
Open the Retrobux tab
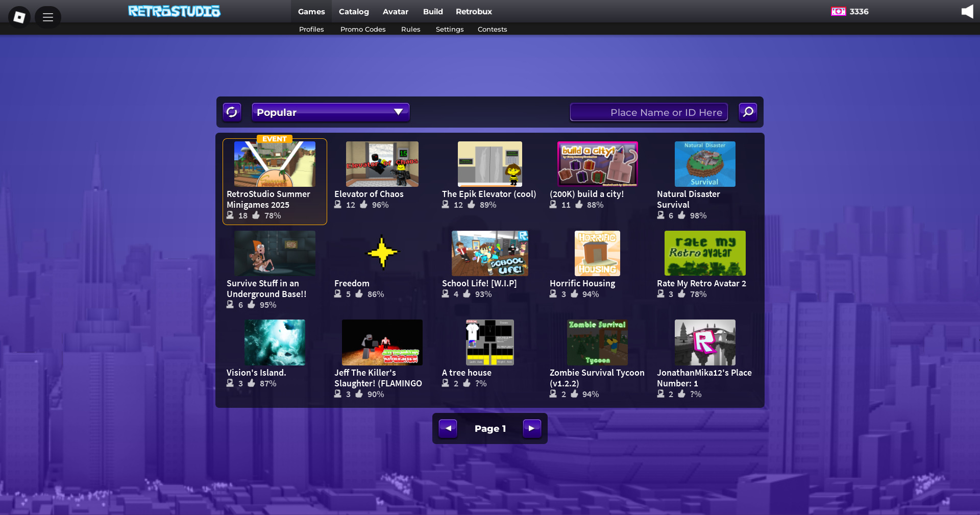click(x=474, y=11)
